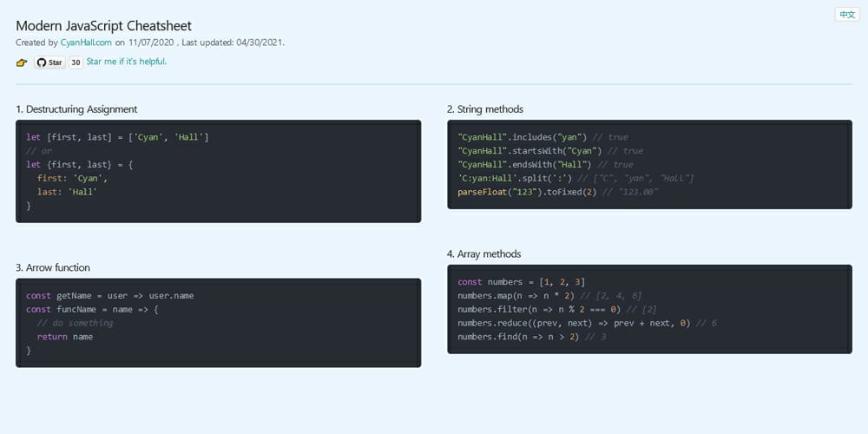Click the page title Modern JavaScript Cheatsheet
The image size is (868, 434).
pos(103,25)
